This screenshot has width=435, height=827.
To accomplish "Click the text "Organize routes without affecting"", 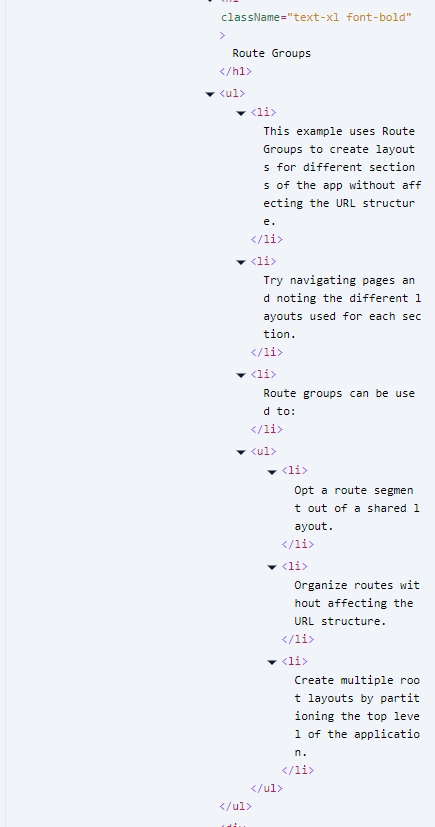I will pyautogui.click(x=357, y=594).
